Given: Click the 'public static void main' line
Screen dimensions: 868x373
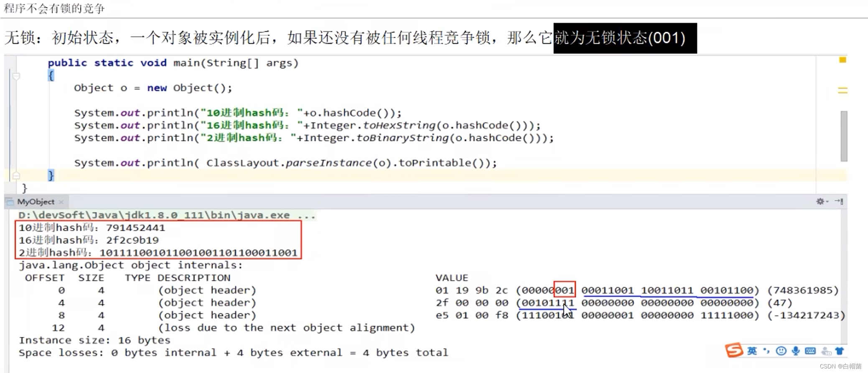Looking at the screenshot, I should (173, 63).
